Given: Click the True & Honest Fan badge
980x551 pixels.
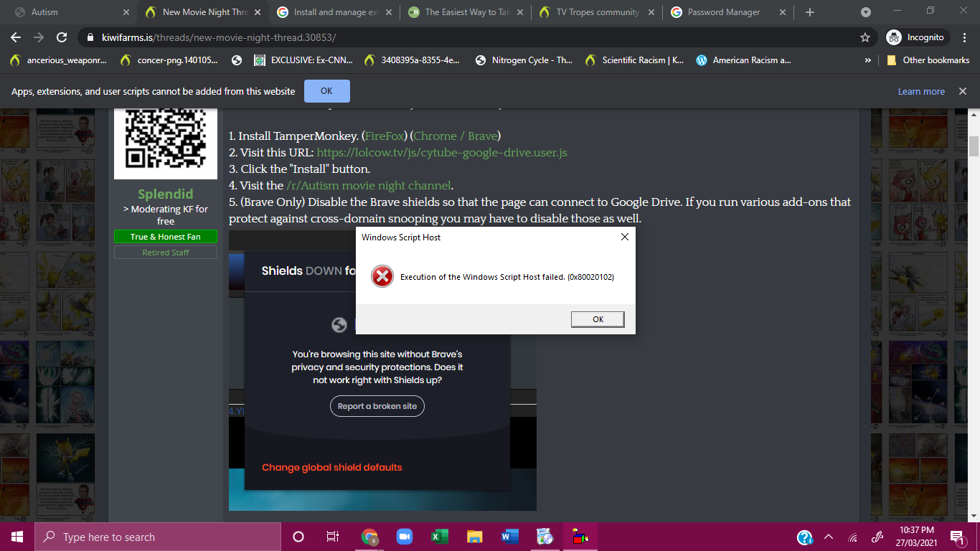Looking at the screenshot, I should pyautogui.click(x=166, y=237).
